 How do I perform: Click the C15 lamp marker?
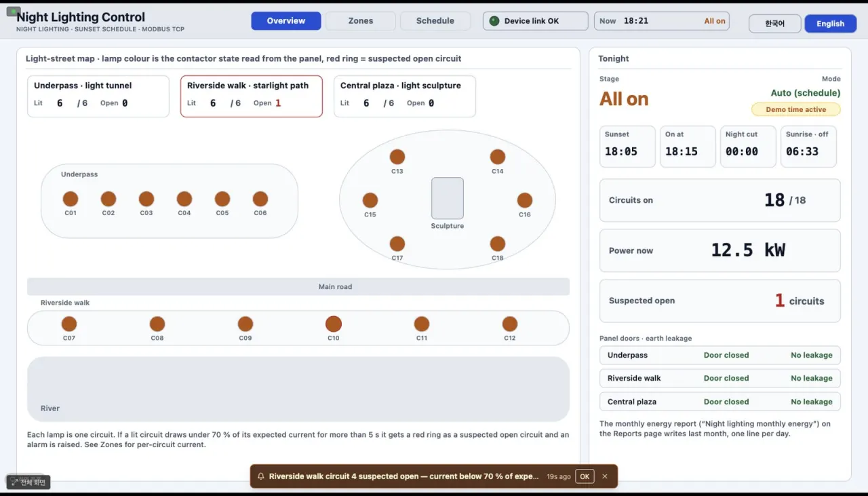click(370, 200)
